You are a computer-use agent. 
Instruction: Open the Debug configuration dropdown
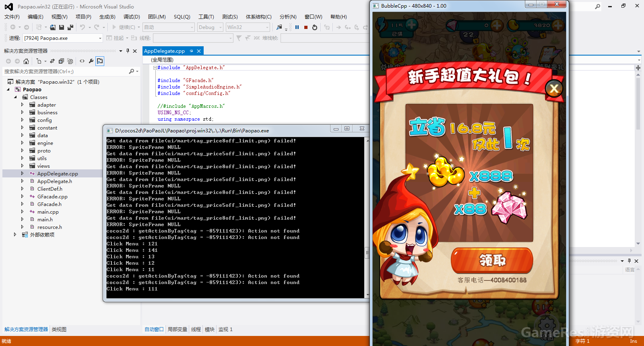click(210, 27)
